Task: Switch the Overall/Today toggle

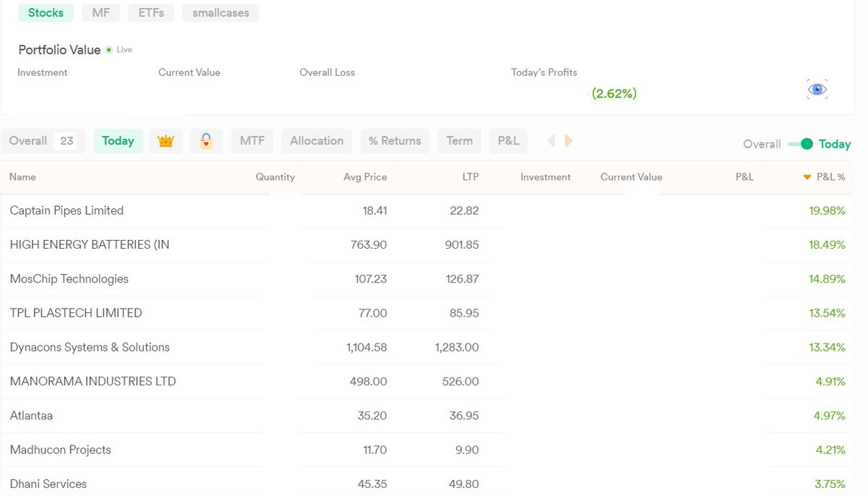Action: (801, 144)
